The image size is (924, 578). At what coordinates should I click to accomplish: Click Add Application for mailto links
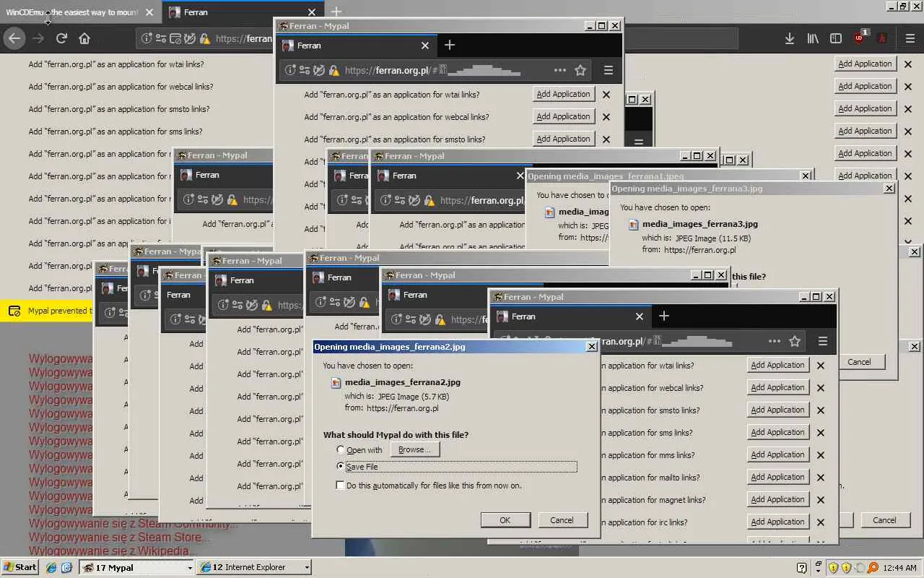click(x=777, y=477)
